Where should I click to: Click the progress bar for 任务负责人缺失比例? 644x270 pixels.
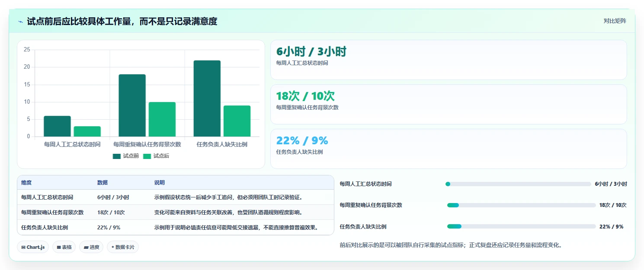pos(521,226)
